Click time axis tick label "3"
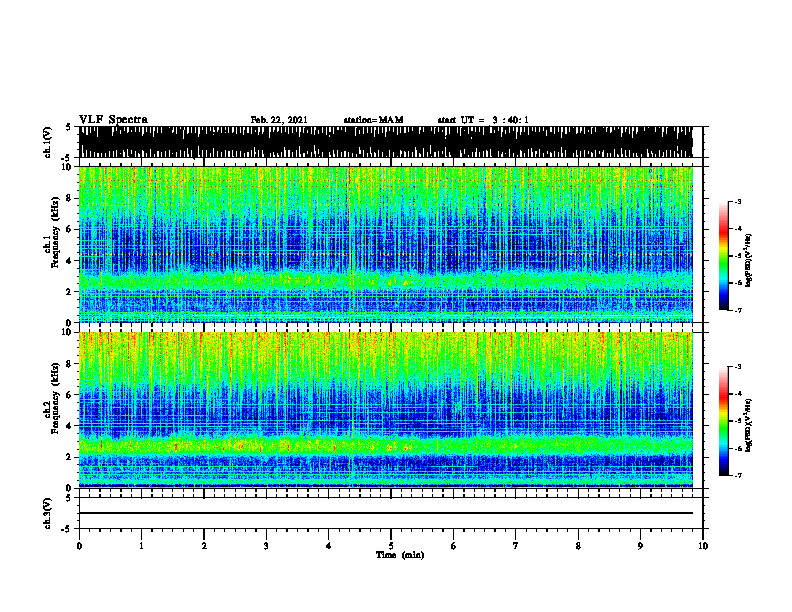Viewport: 792px width, 612px height. point(266,546)
